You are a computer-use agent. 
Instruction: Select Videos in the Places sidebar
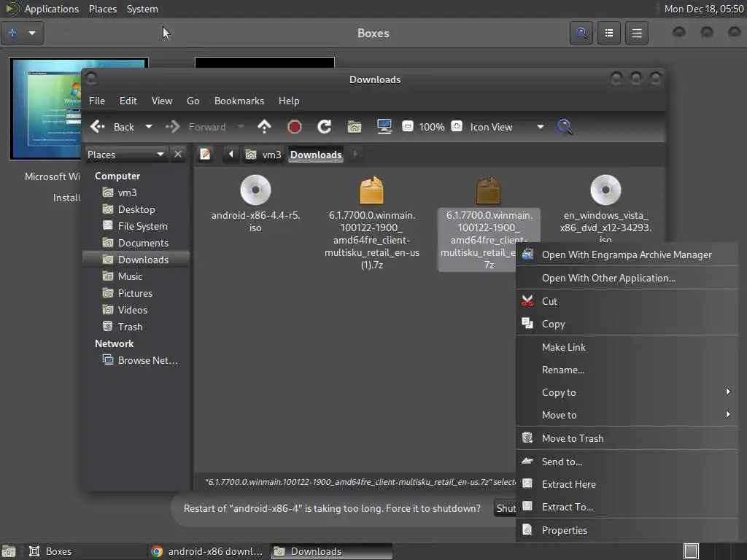pyautogui.click(x=136, y=310)
